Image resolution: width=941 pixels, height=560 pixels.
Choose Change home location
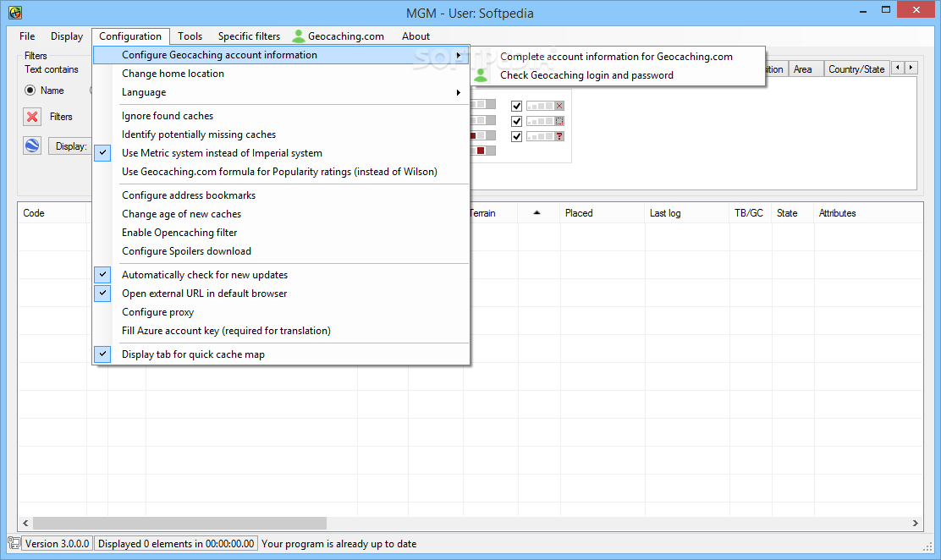click(x=281, y=74)
